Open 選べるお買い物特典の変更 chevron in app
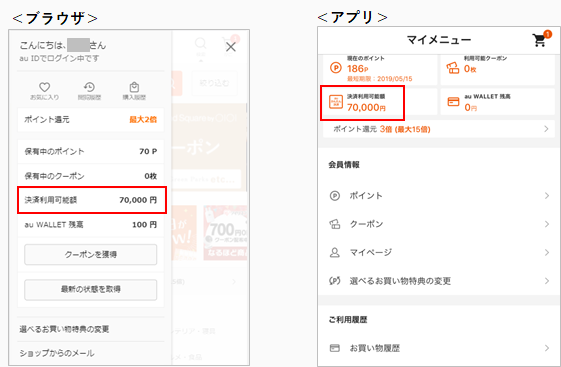This screenshot has height=367, width=561. (546, 281)
